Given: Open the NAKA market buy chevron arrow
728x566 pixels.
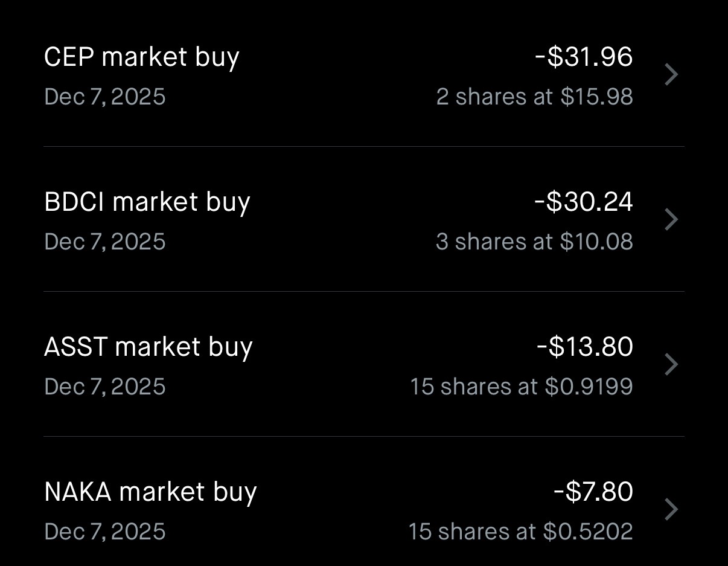Looking at the screenshot, I should pyautogui.click(x=671, y=510).
